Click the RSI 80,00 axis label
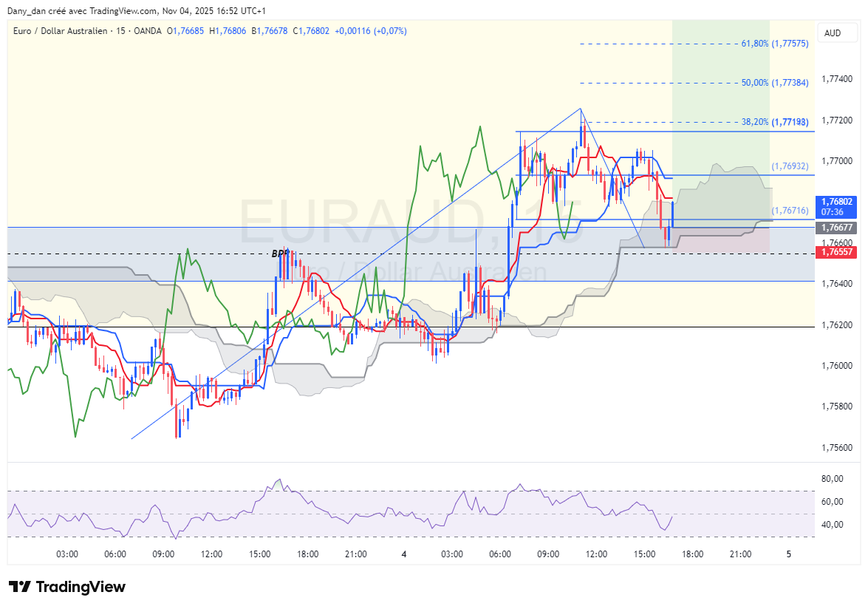This screenshot has width=868, height=609. pos(833,479)
